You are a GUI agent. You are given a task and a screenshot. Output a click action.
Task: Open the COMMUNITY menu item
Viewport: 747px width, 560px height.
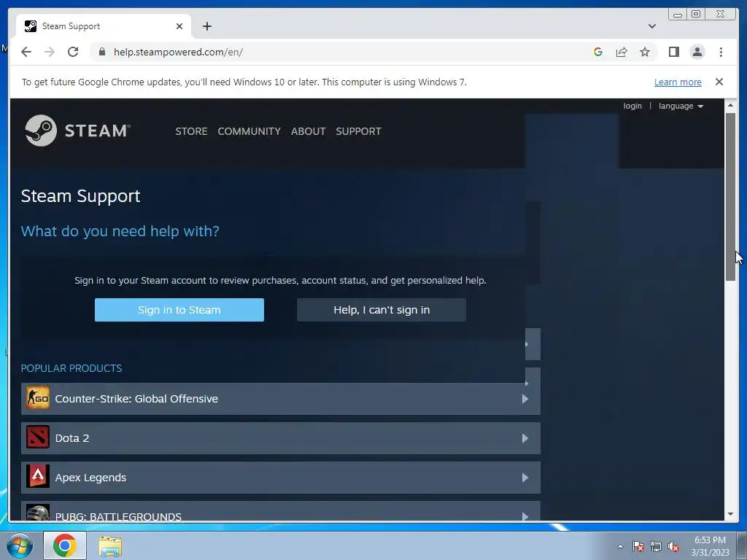249,131
